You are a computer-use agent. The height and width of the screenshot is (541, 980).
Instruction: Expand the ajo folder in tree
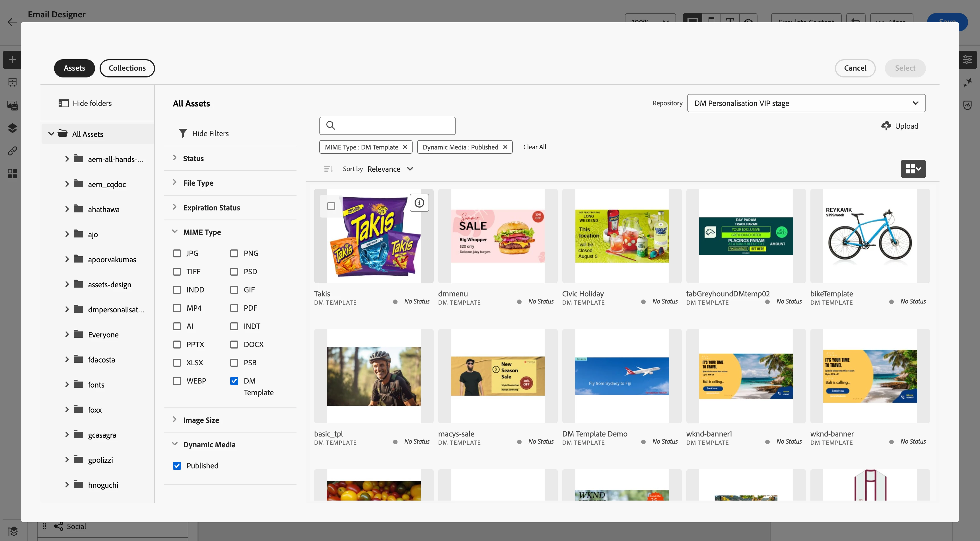(x=67, y=234)
